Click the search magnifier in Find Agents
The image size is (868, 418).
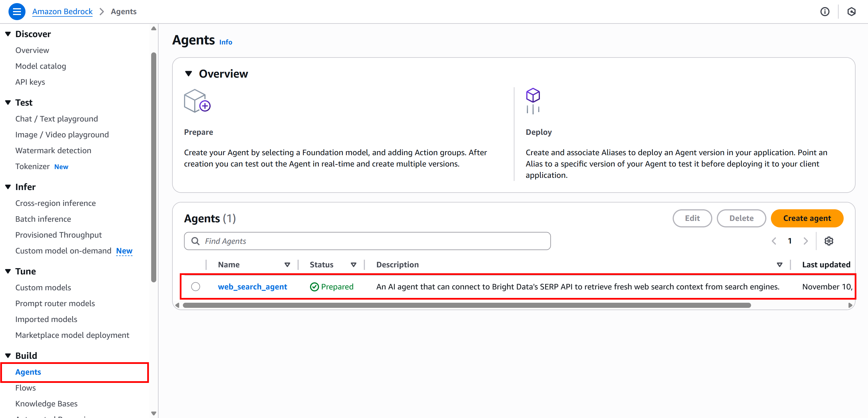(195, 241)
